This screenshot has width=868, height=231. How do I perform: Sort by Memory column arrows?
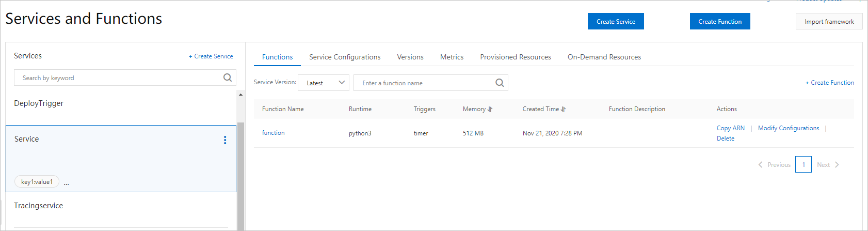click(x=490, y=109)
